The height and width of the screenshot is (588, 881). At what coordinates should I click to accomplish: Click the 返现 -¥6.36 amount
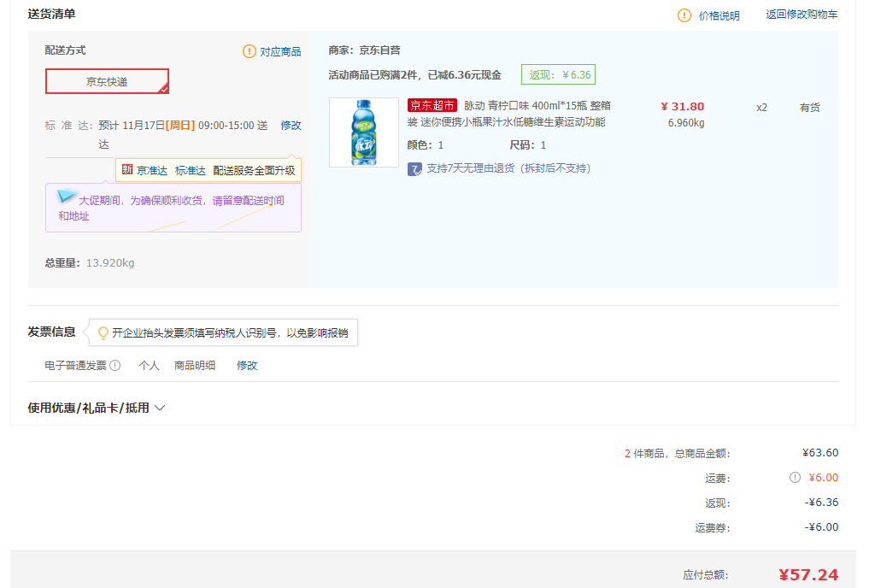(821, 502)
